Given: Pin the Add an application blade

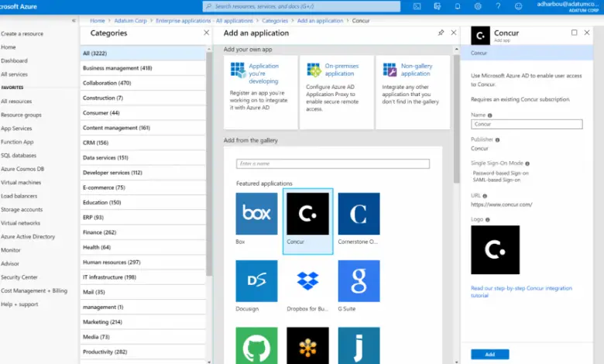Looking at the screenshot, I should coord(441,33).
